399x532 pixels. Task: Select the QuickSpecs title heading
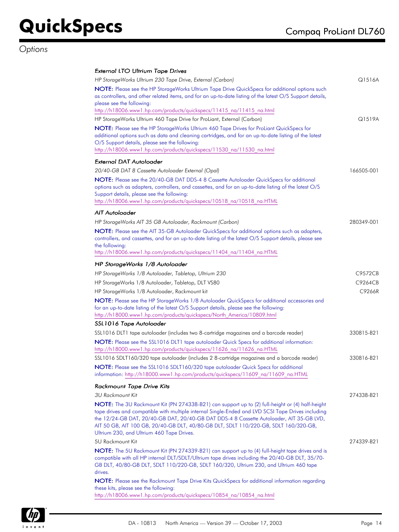tap(71, 26)
